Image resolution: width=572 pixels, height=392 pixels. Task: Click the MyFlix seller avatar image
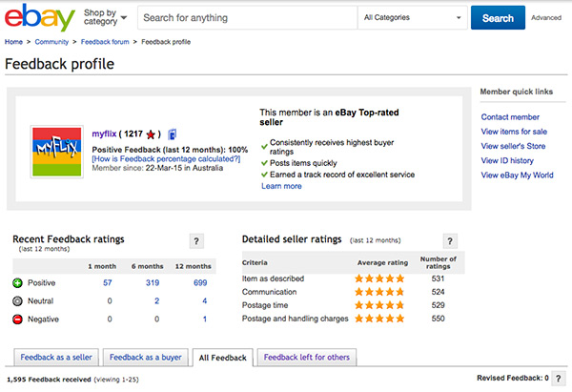point(57,152)
